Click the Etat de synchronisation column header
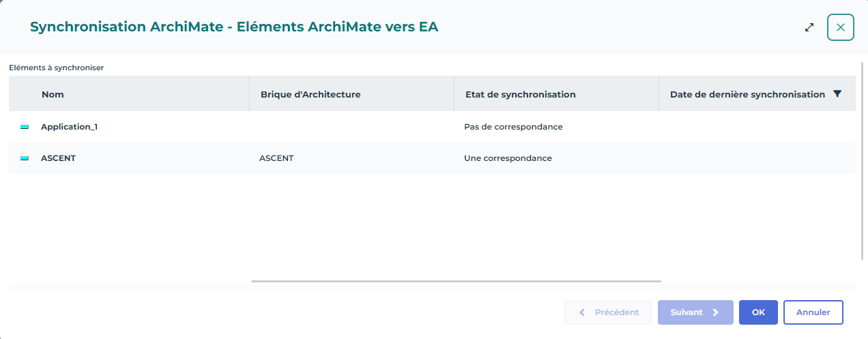The image size is (868, 339). click(x=520, y=94)
